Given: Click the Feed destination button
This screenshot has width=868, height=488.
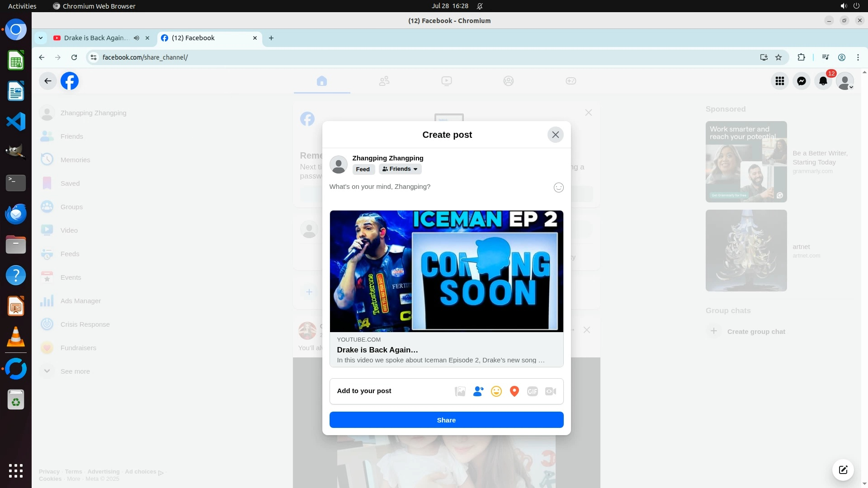Looking at the screenshot, I should pos(363,169).
